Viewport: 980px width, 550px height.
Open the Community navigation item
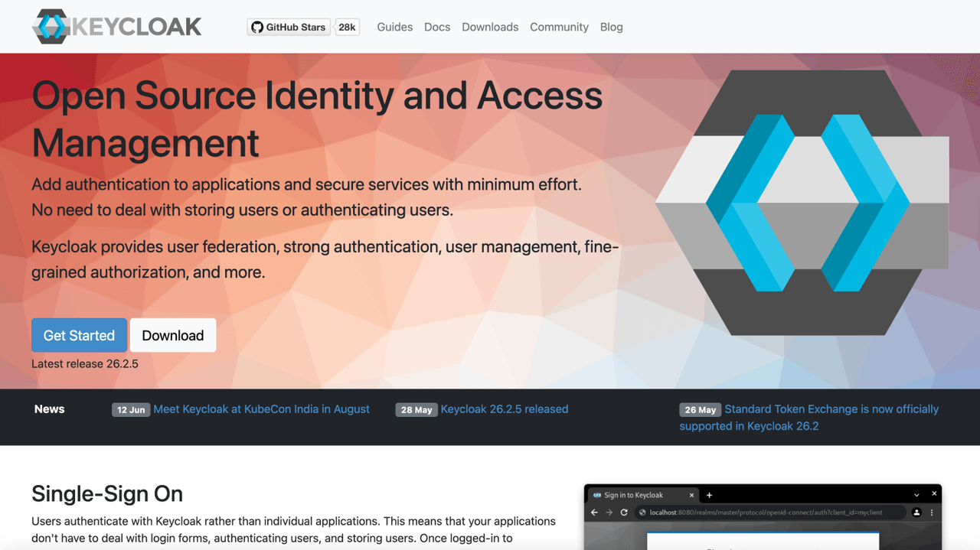coord(559,27)
